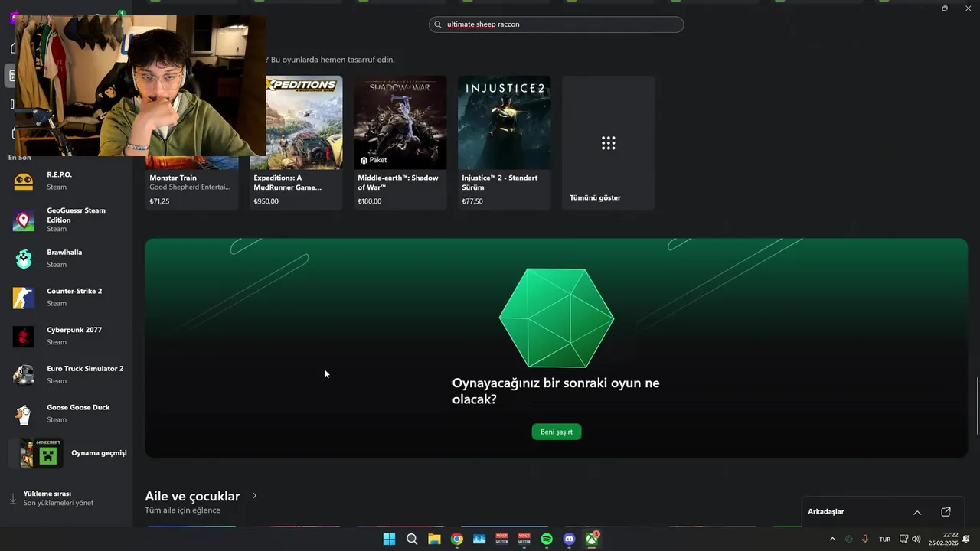Open Cyberpunk 2077 sidebar icon
980x551 pixels.
coord(24,337)
